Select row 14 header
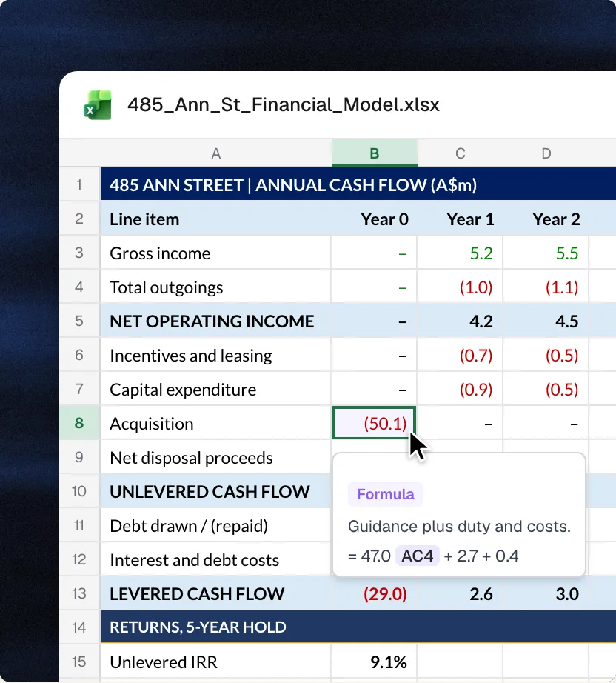This screenshot has height=683, width=616. (79, 627)
